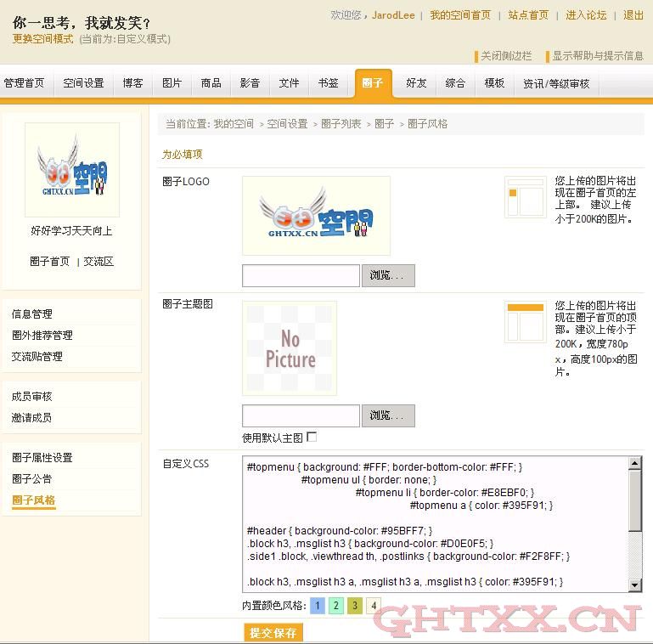Open the 博客 tab
Viewport: 653px width, 644px height.
point(132,83)
